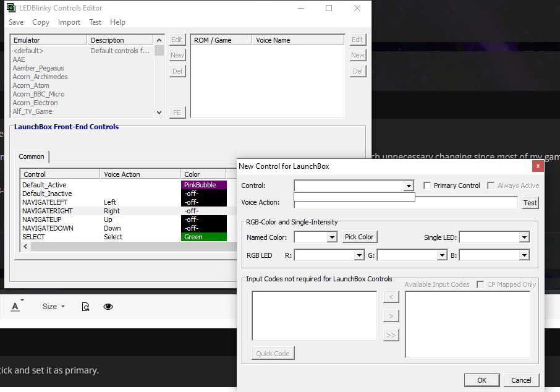Image resolution: width=560 pixels, height=392 pixels.
Task: Select the Acorn_BBC_Micro emulator row
Action: [x=83, y=94]
